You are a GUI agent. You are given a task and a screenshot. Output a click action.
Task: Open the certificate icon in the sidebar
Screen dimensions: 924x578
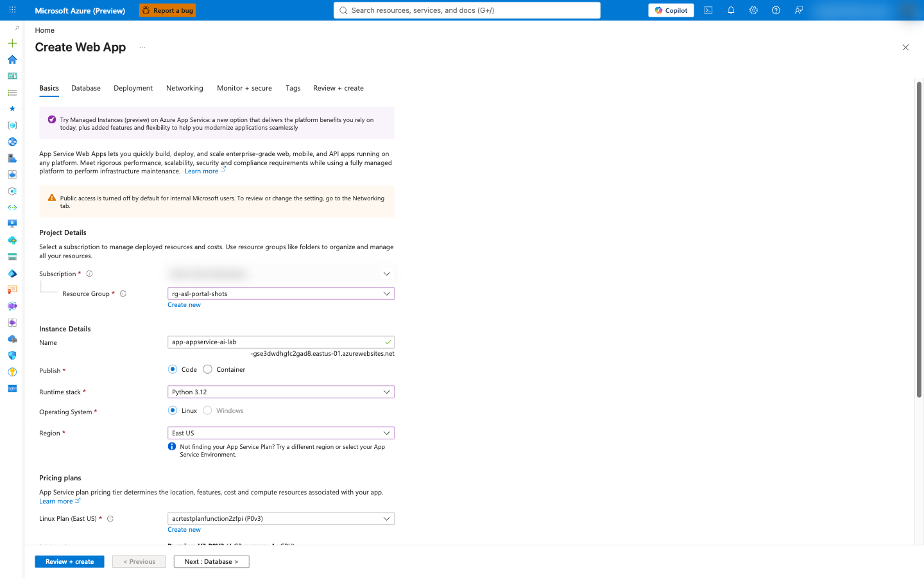(12, 290)
